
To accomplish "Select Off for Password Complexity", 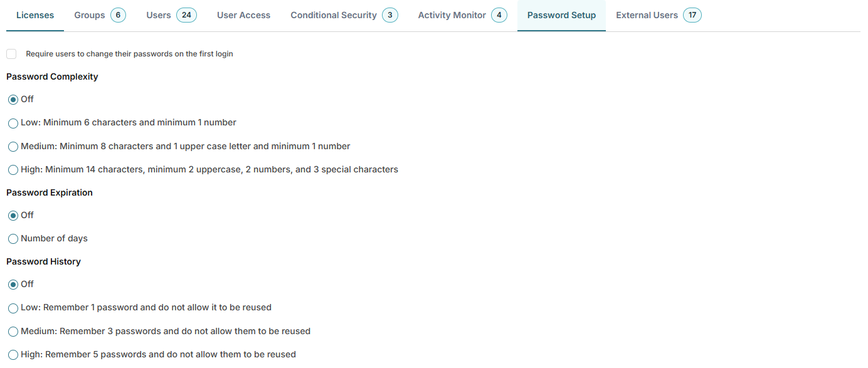I will pos(13,100).
